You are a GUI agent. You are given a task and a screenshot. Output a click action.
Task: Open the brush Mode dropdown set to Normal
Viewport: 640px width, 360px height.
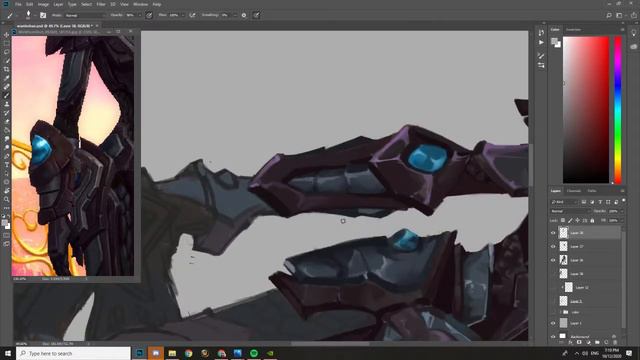(84, 15)
